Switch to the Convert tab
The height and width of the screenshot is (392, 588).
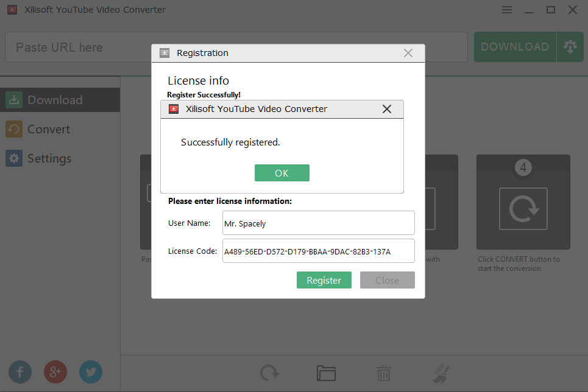49,129
